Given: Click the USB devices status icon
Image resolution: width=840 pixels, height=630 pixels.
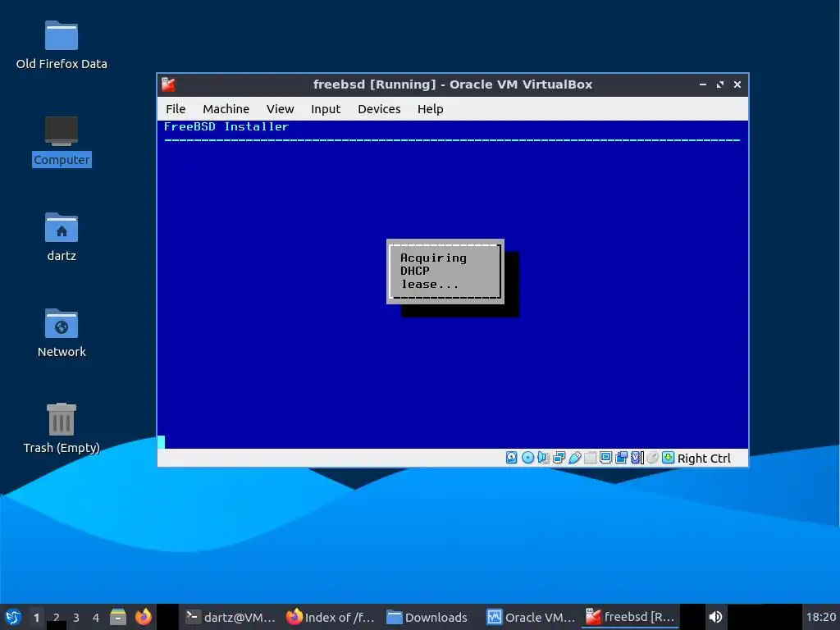Looking at the screenshot, I should coord(575,458).
